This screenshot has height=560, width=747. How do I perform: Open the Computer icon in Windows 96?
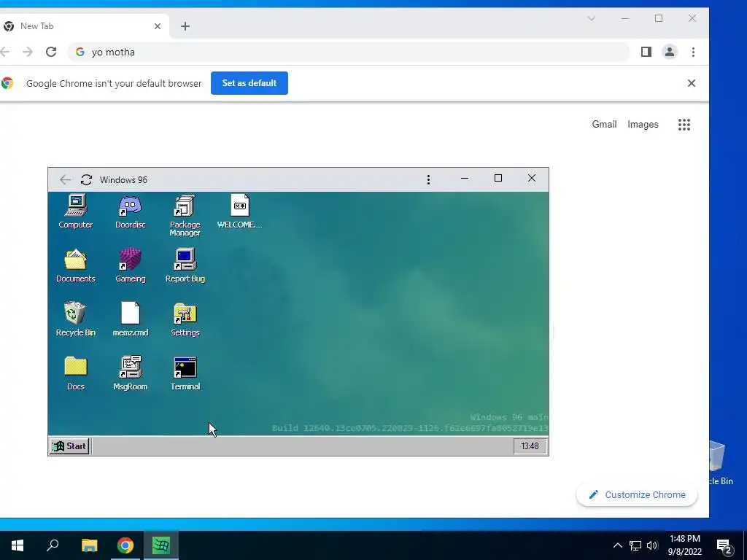click(76, 211)
